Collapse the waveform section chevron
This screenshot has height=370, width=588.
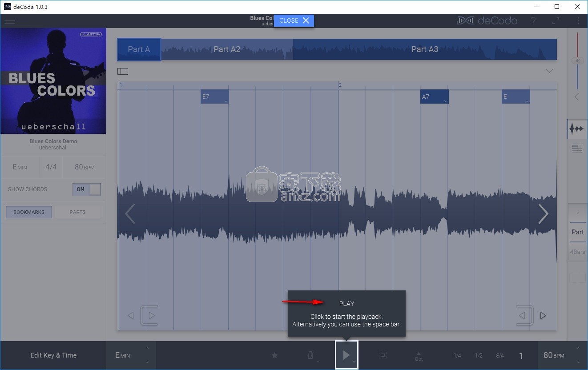[549, 71]
